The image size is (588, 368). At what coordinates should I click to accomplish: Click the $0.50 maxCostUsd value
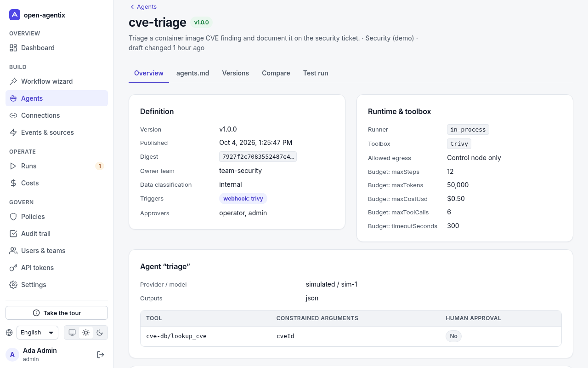tap(456, 199)
